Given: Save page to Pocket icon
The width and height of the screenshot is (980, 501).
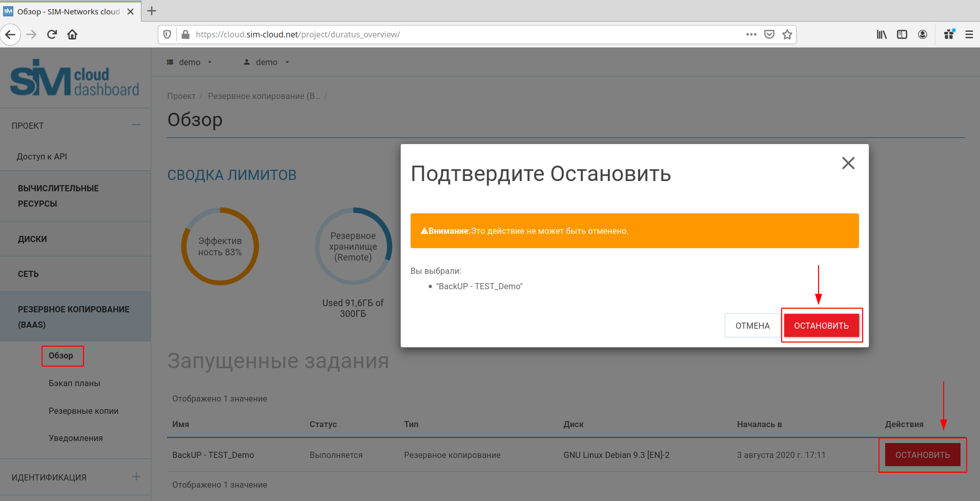Looking at the screenshot, I should [x=769, y=34].
